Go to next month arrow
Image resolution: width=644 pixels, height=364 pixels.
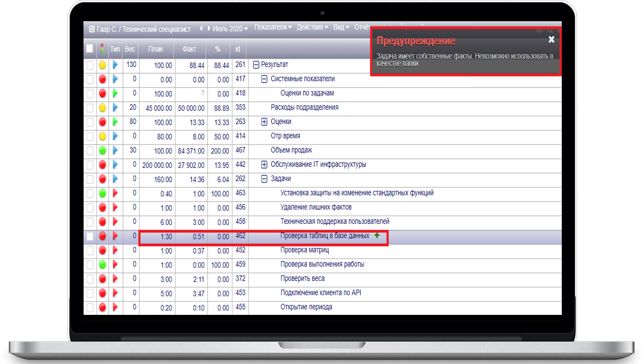[x=209, y=29]
